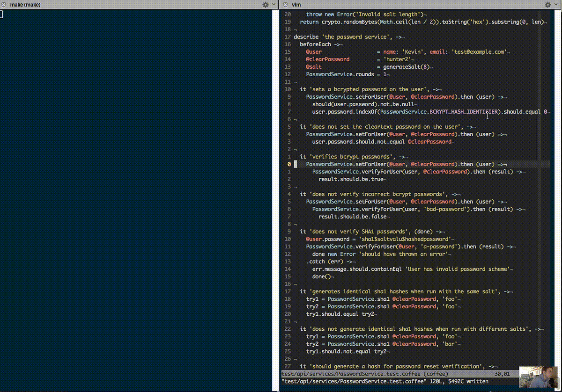Click line number 20 at the top
The height and width of the screenshot is (392, 562).
coord(288,14)
